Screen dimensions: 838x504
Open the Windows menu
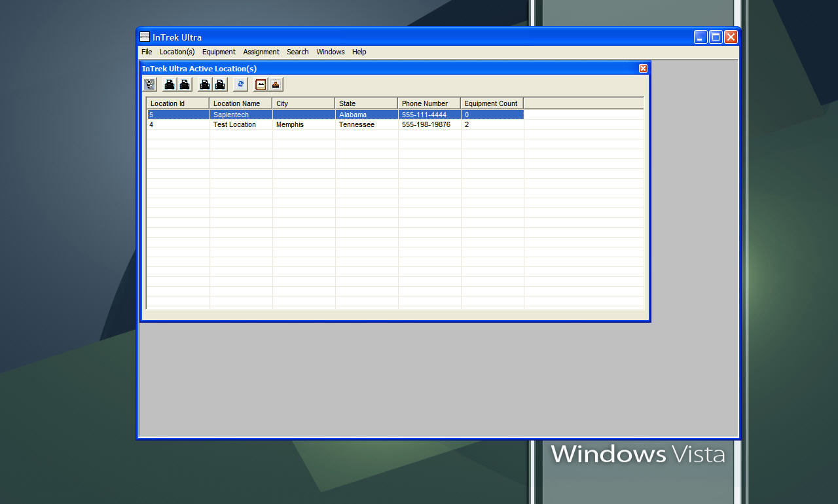[x=331, y=52]
